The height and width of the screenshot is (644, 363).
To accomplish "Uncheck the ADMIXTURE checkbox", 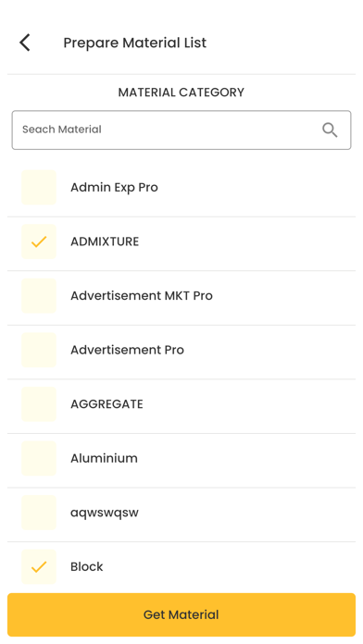I will pos(39,241).
